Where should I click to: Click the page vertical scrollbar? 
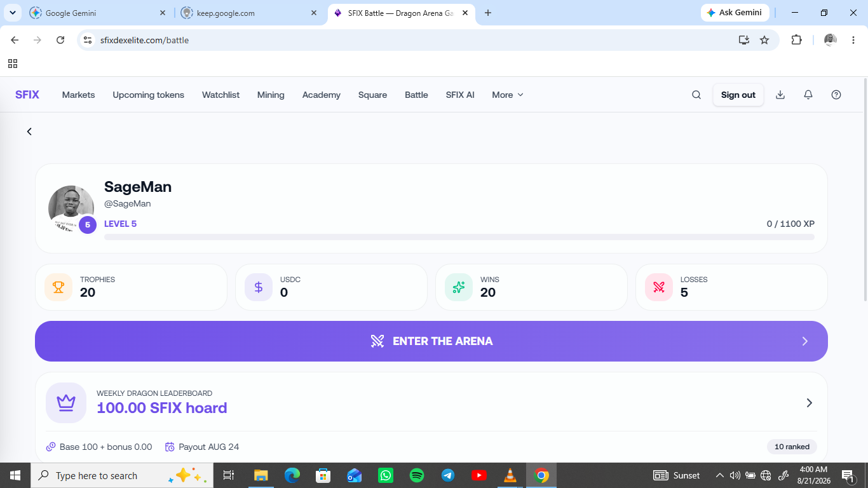864,191
